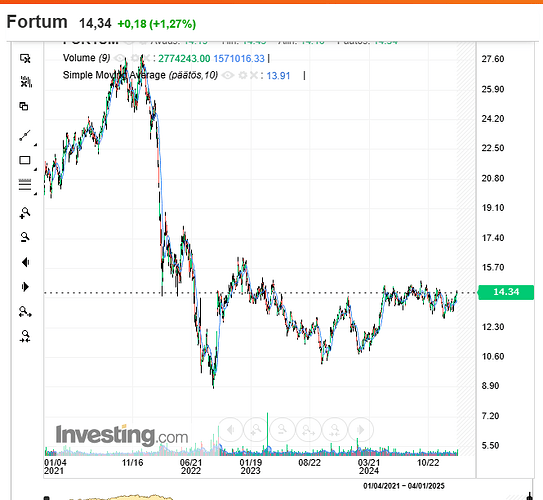Click the 12.30 price axis label
Image resolution: width=543 pixels, height=500 pixels.
tap(493, 327)
